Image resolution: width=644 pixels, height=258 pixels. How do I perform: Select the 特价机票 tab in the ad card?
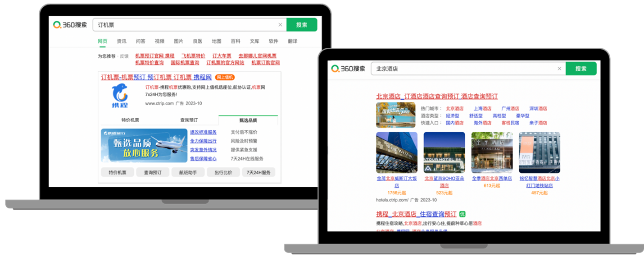pyautogui.click(x=130, y=120)
